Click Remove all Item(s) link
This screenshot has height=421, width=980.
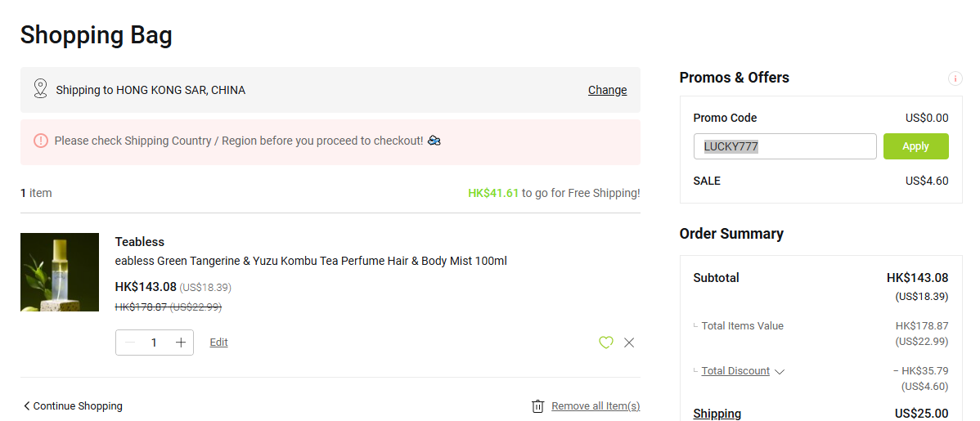point(596,406)
